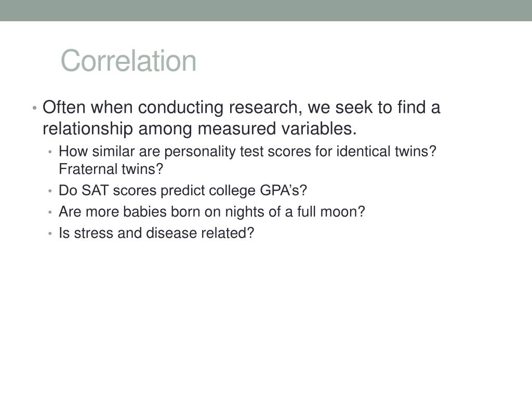532x399 pixels.
Task: Click the bullet dot before 'How similar'
Action: coord(50,152)
